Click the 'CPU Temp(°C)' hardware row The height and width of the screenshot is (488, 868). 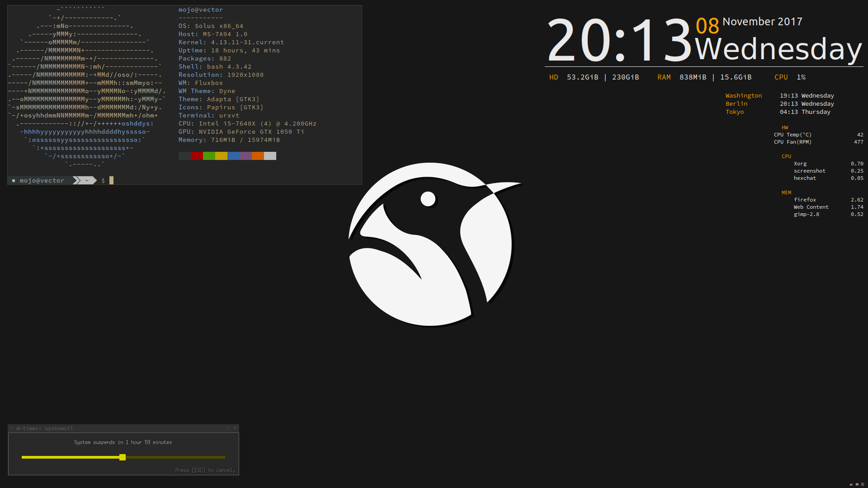point(819,135)
